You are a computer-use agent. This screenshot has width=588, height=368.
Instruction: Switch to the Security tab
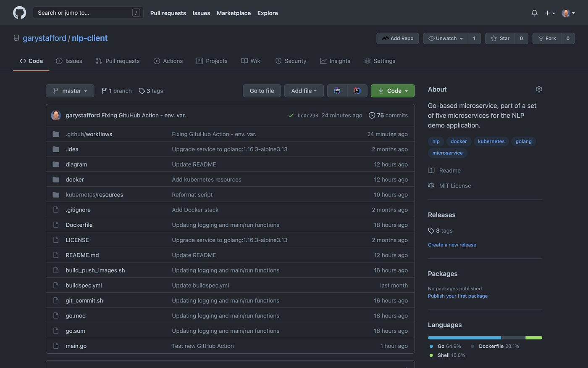pyautogui.click(x=291, y=61)
